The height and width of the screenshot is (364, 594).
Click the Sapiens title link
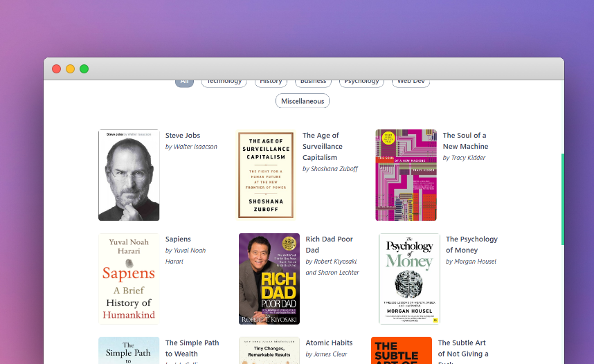click(x=178, y=239)
